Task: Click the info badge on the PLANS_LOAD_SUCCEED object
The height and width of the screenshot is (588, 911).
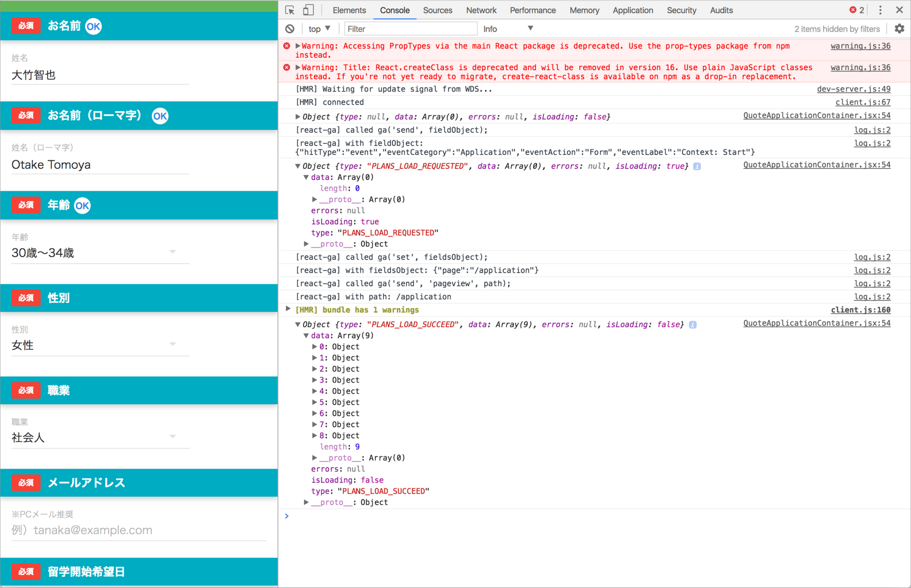Action: click(x=692, y=325)
